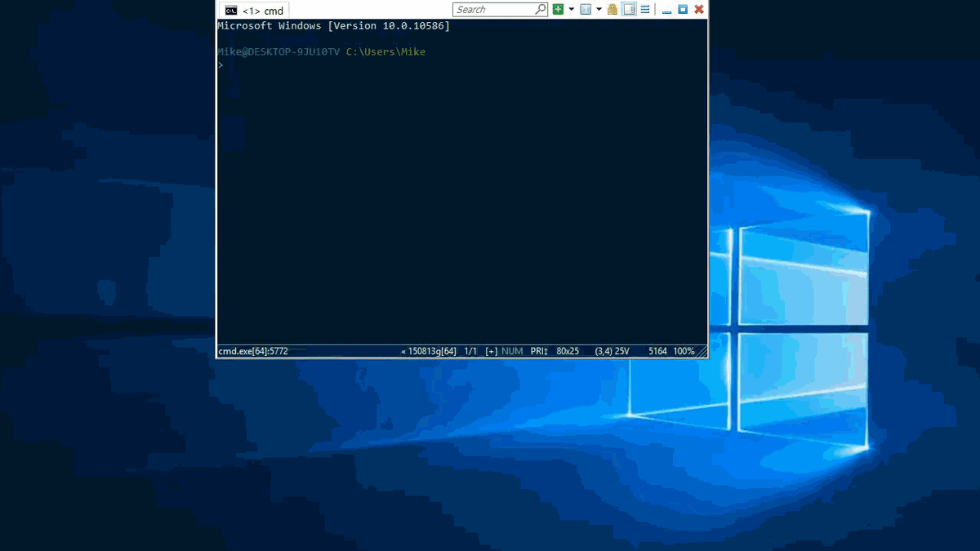The height and width of the screenshot is (551, 980).
Task: Minimize the ConEmu window
Action: coord(666,11)
